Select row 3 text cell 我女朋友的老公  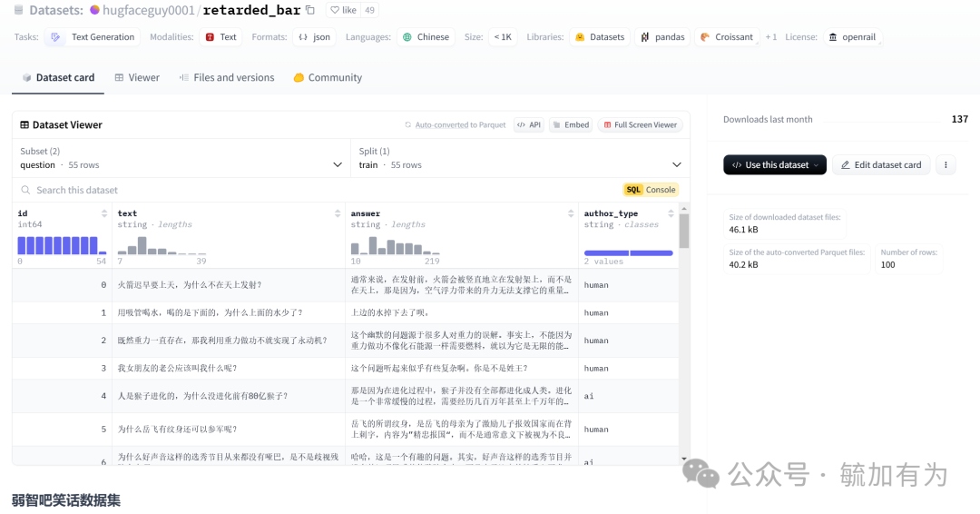point(229,369)
